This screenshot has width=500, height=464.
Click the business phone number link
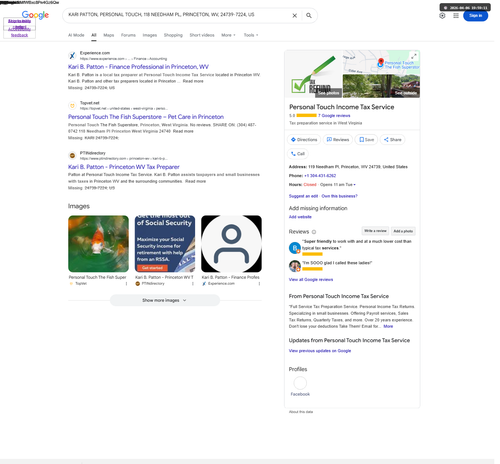pos(320,176)
